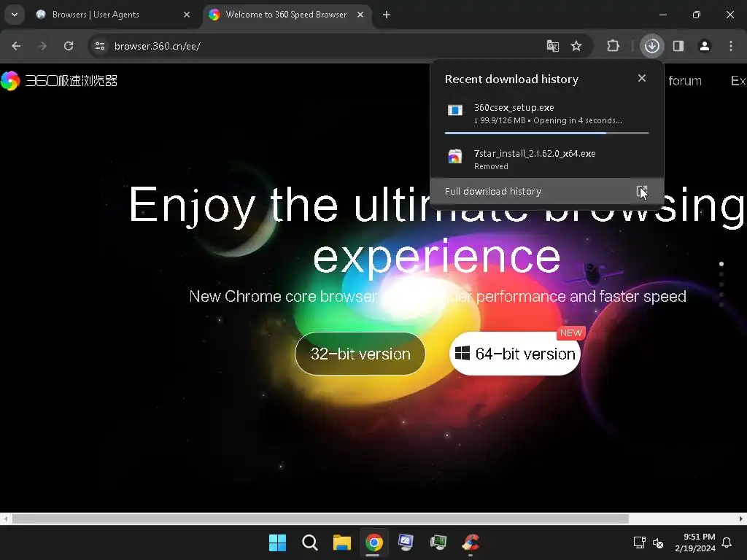Viewport: 747px width, 560px height.
Task: Click the NEW badge on 64-bit button
Action: [570, 332]
